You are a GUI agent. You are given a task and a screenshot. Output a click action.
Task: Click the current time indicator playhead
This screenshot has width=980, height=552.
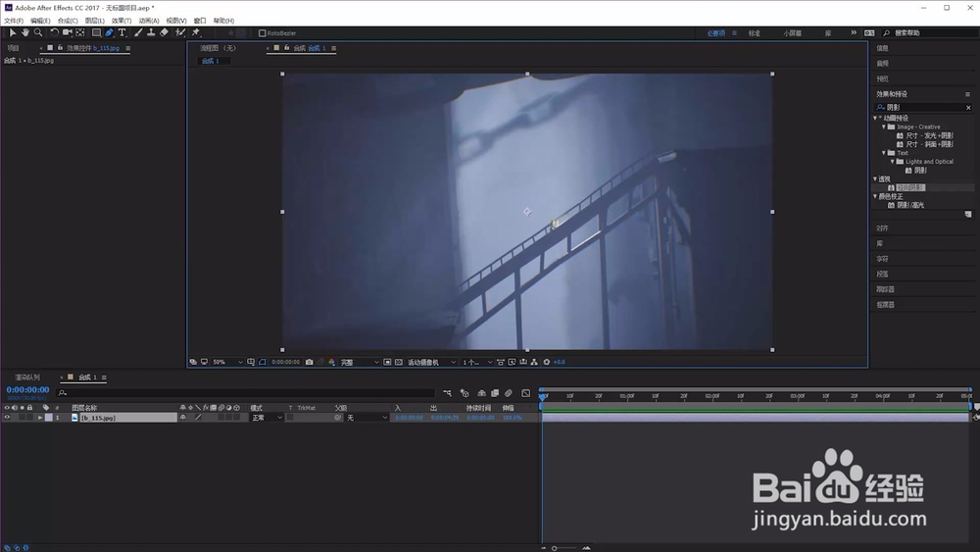pos(543,396)
